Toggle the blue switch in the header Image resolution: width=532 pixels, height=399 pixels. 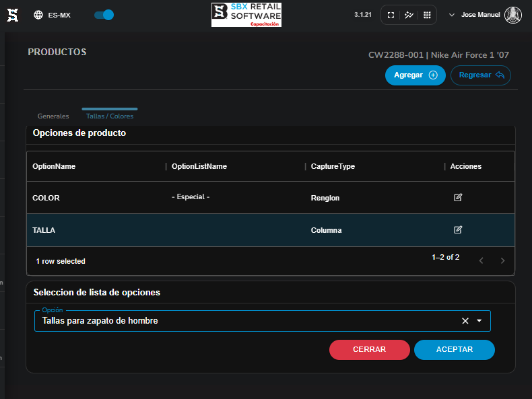point(104,15)
